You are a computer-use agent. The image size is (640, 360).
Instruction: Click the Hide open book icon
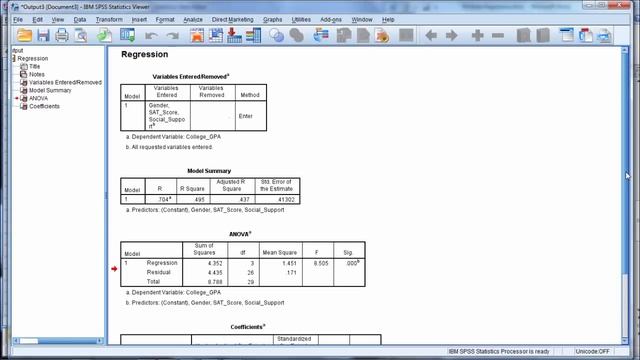coord(543,36)
